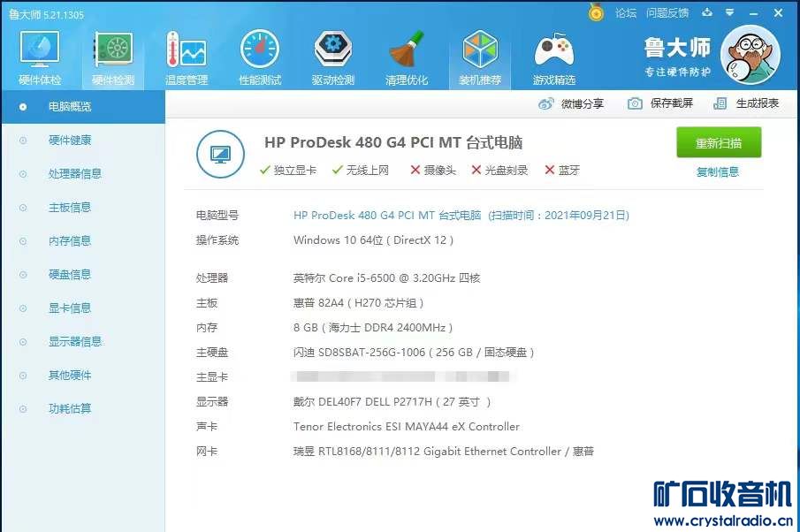Click the 惠普 82A4 motherboard text

point(359,303)
